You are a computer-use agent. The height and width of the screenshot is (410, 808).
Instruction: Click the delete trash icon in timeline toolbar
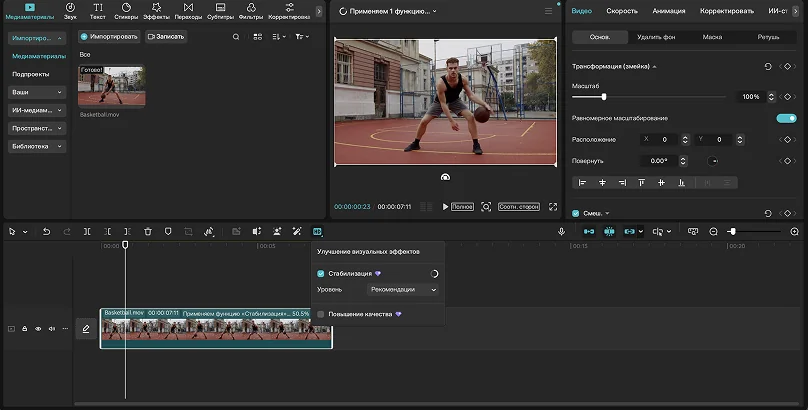coord(148,232)
